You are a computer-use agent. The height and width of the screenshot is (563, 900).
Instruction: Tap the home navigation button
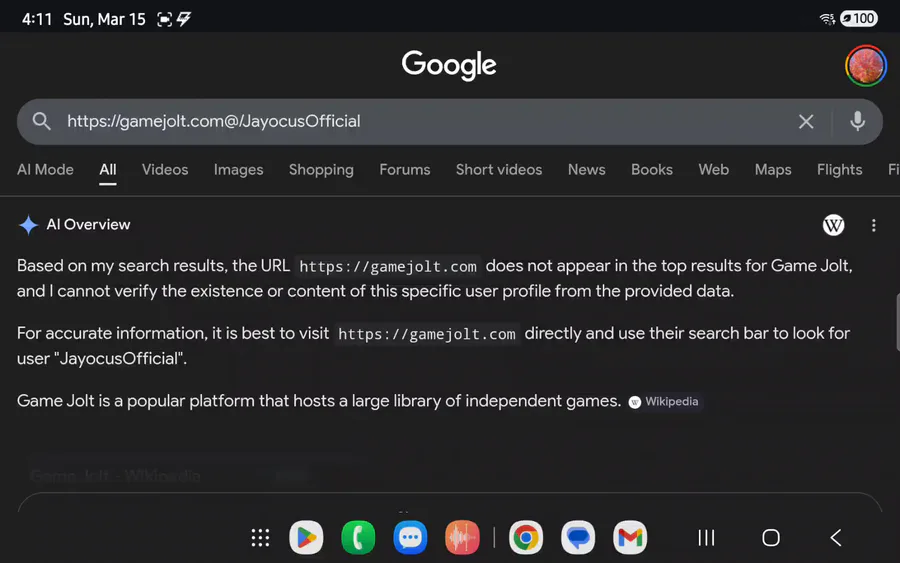click(771, 538)
